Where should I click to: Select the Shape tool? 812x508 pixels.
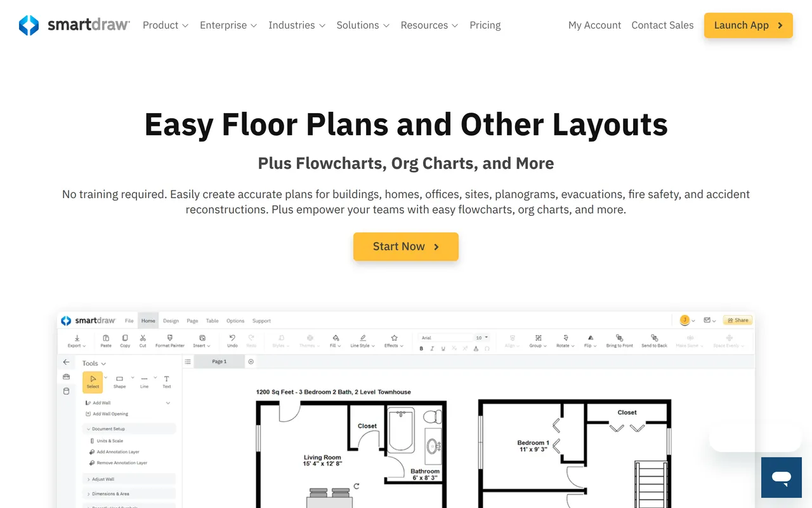point(119,382)
